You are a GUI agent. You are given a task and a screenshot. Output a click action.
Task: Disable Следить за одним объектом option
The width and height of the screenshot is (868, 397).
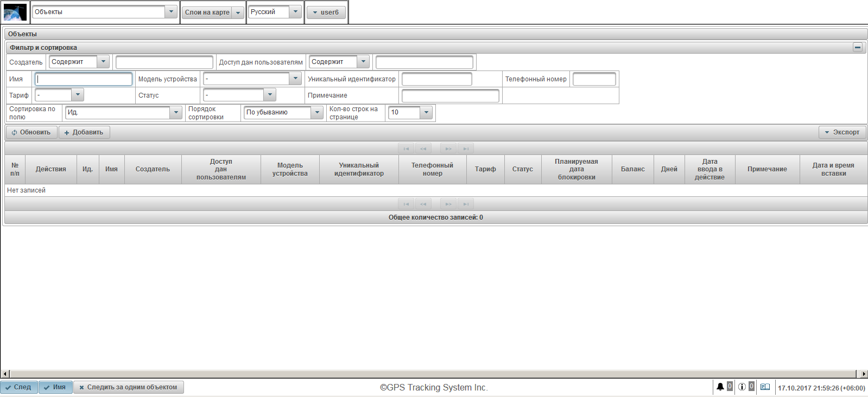[129, 387]
